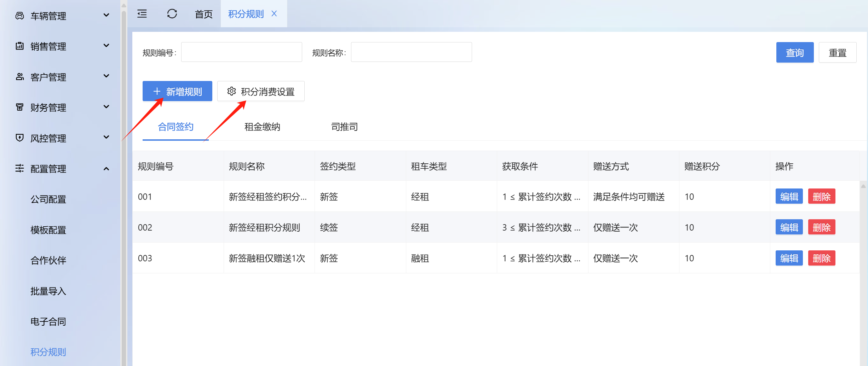Collapse the 配置管理 menu chevron
Screen dimensions: 868x366
[106, 169]
